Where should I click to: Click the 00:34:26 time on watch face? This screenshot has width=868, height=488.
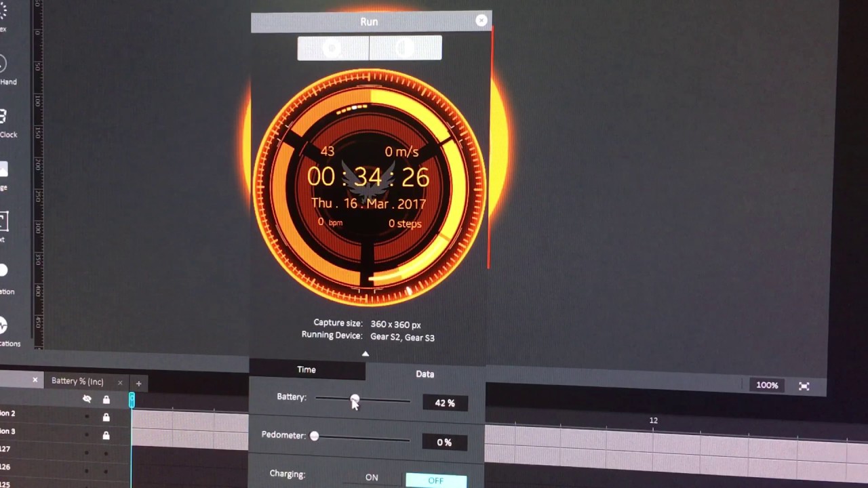tap(368, 178)
